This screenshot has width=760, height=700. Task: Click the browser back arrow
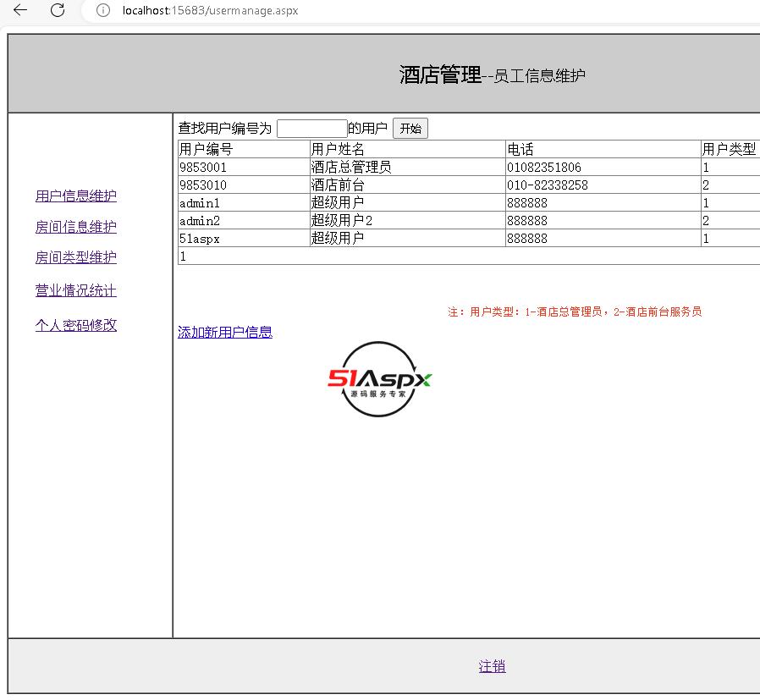click(x=20, y=10)
